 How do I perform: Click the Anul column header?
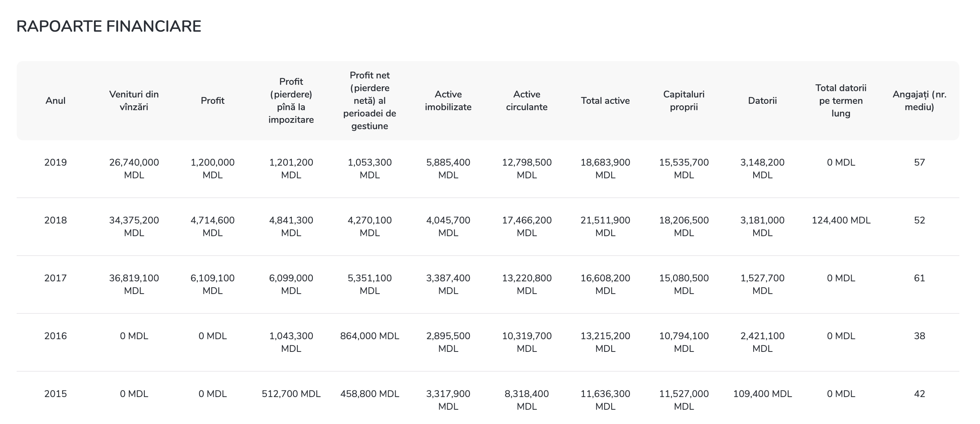coord(56,101)
